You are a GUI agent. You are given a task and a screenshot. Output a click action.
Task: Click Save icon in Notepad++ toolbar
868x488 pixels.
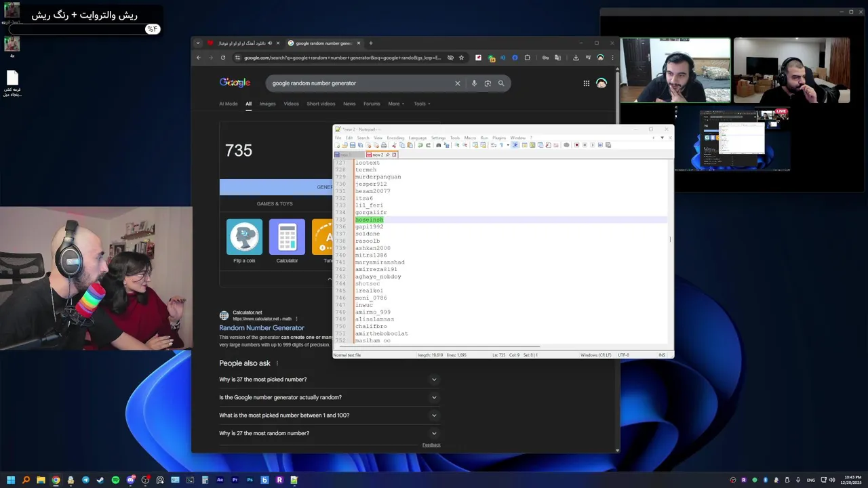(353, 145)
